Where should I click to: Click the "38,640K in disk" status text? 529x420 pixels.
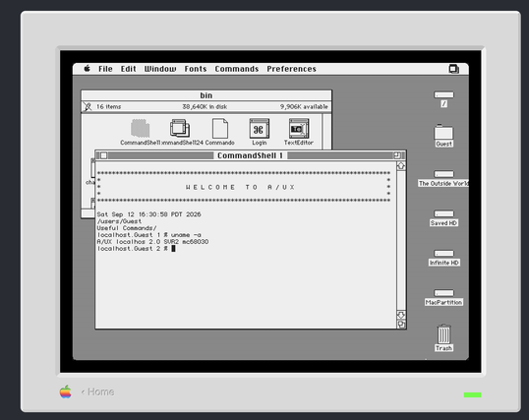pyautogui.click(x=205, y=106)
